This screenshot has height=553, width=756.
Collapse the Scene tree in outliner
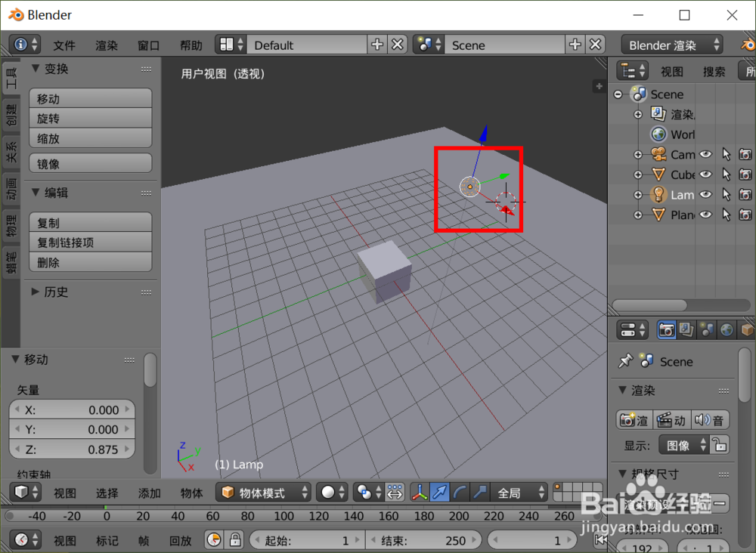(618, 94)
